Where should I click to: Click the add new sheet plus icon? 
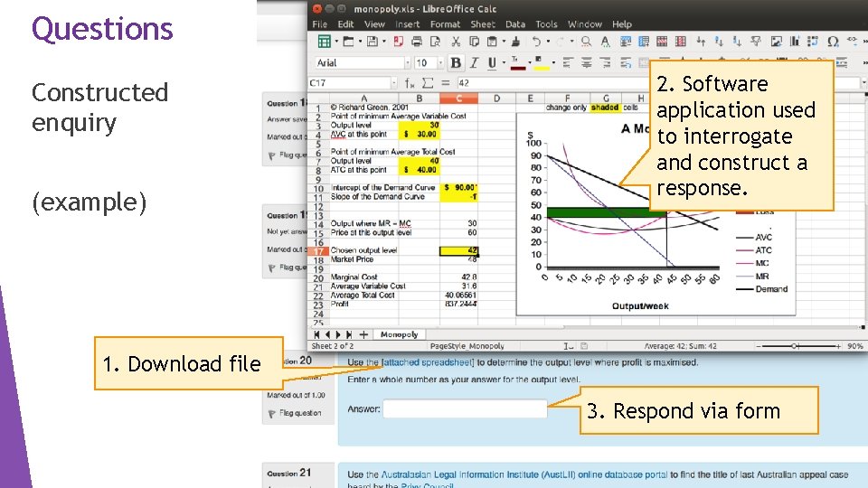click(363, 334)
